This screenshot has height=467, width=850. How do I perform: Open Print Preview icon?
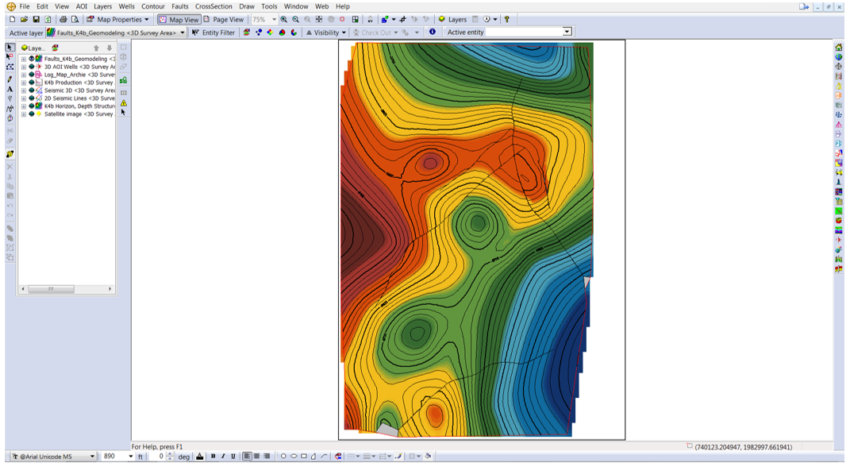tap(75, 20)
